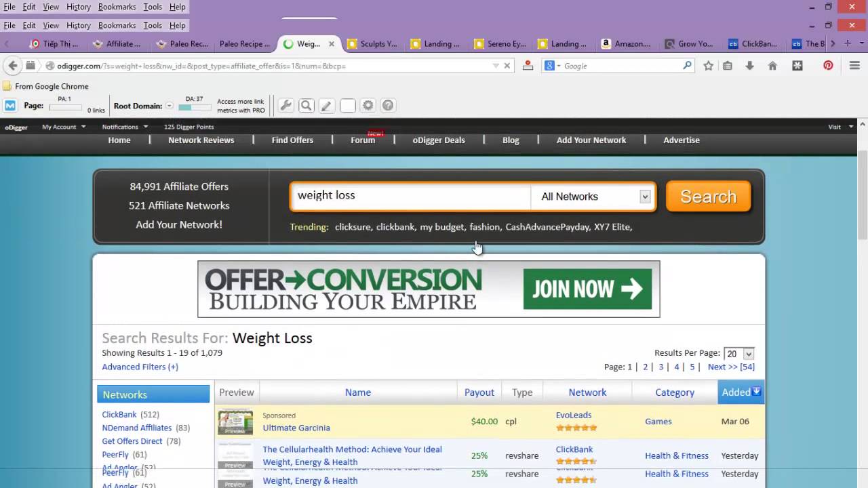Screen dimensions: 868x488
Task: Stop loading via the address bar X
Action: click(x=507, y=66)
